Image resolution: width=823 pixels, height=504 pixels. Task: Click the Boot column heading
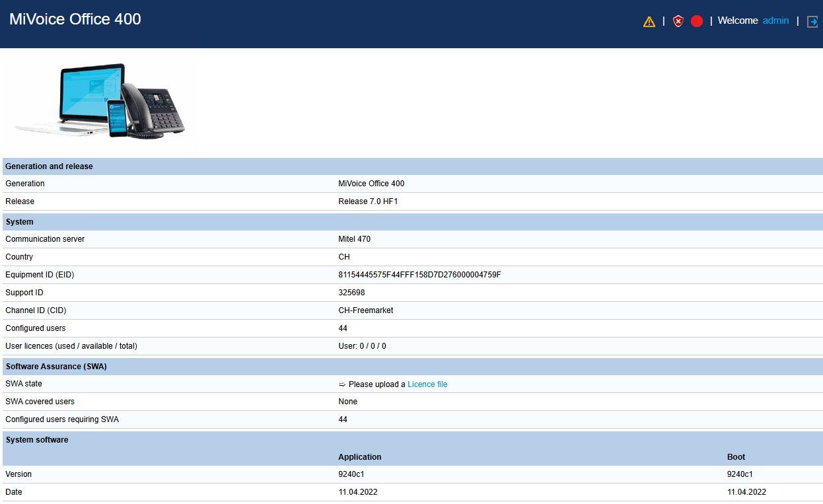736,457
